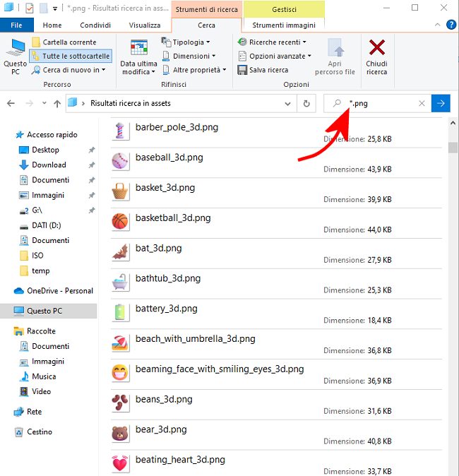Collapse the ribbon with the chevron
Screen dimensions: 459x476
point(437,25)
